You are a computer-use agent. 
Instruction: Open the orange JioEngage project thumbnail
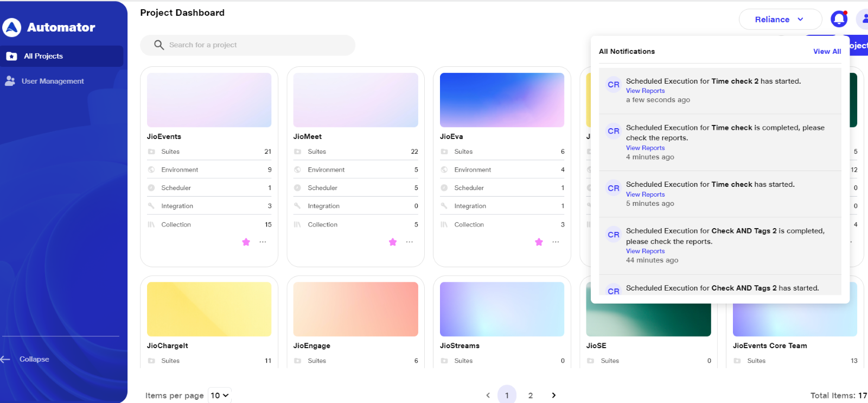click(355, 309)
